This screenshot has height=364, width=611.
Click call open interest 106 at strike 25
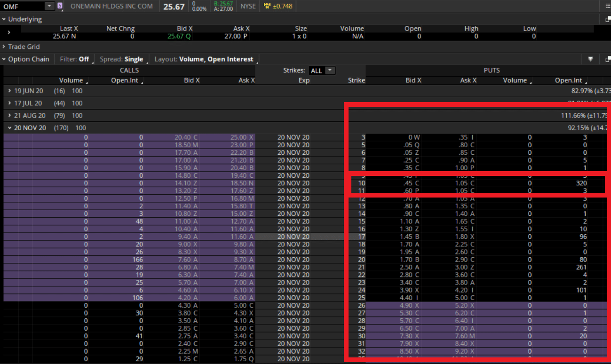[137, 297]
